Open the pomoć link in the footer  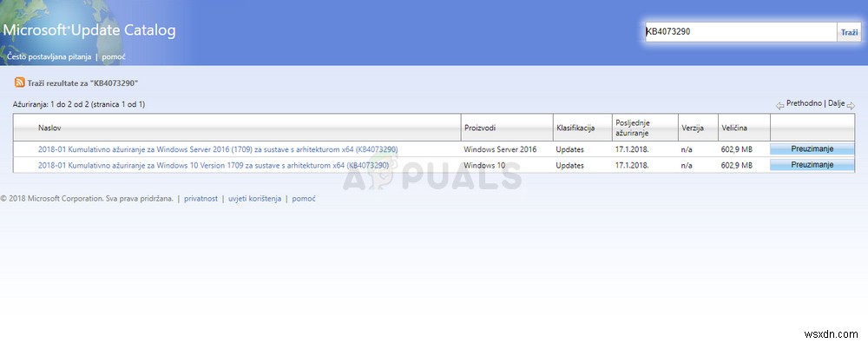point(304,198)
